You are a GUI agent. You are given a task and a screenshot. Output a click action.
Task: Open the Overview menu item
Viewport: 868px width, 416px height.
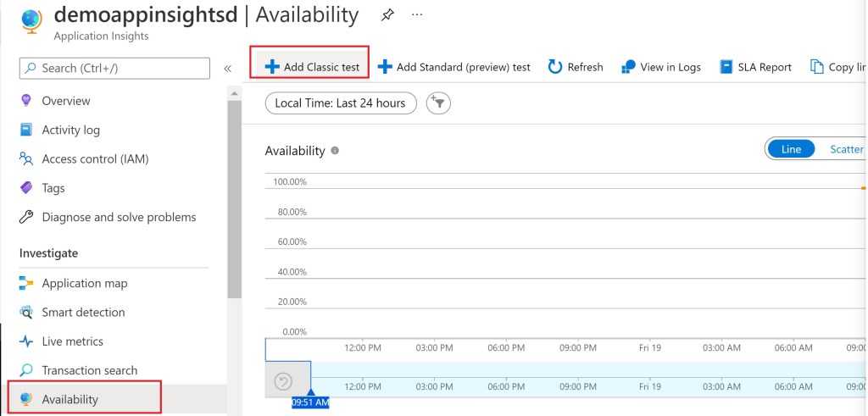tap(65, 101)
